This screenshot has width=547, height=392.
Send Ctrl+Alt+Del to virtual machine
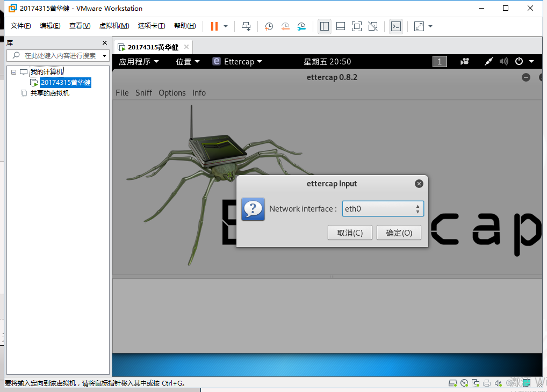246,26
